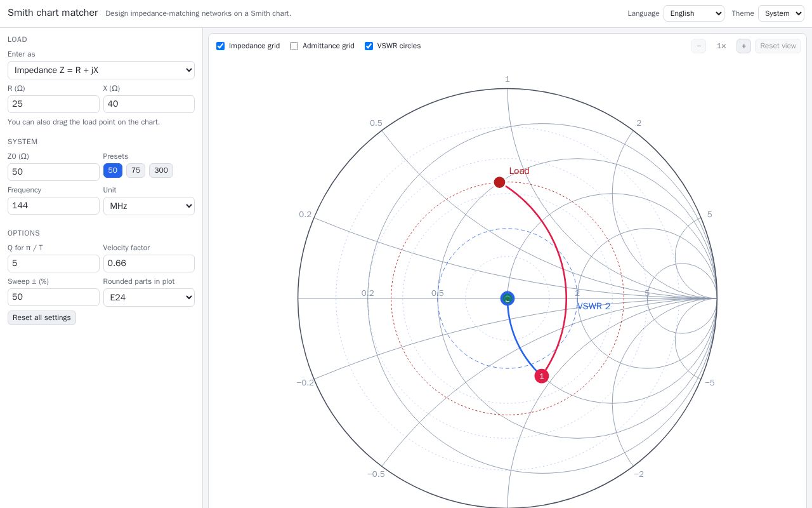Select the 300 ohm preset

coord(161,170)
